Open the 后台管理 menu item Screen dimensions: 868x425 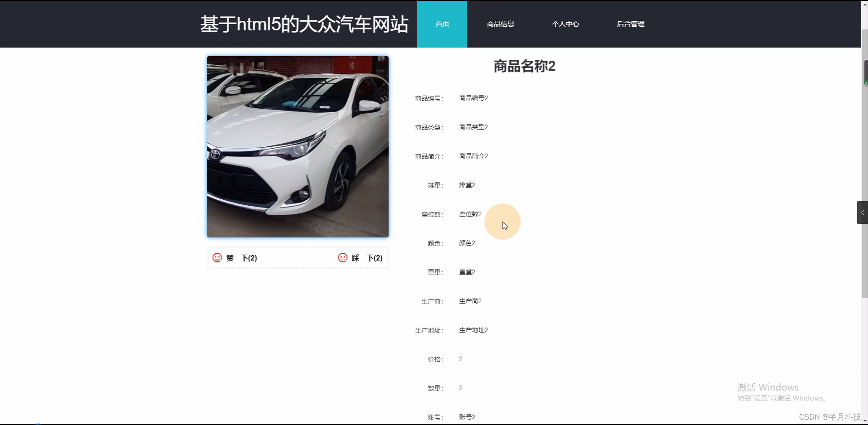point(630,24)
